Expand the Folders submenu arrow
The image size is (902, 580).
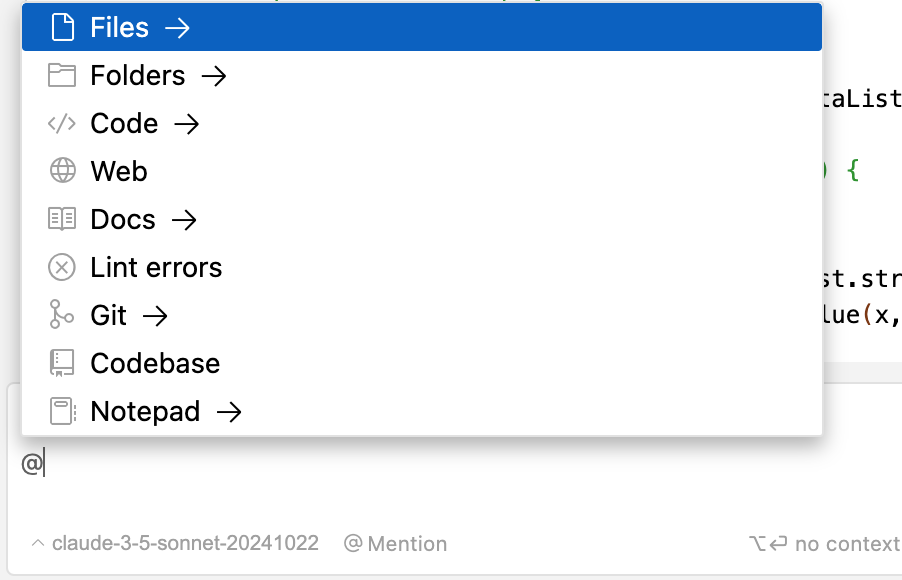click(x=214, y=76)
